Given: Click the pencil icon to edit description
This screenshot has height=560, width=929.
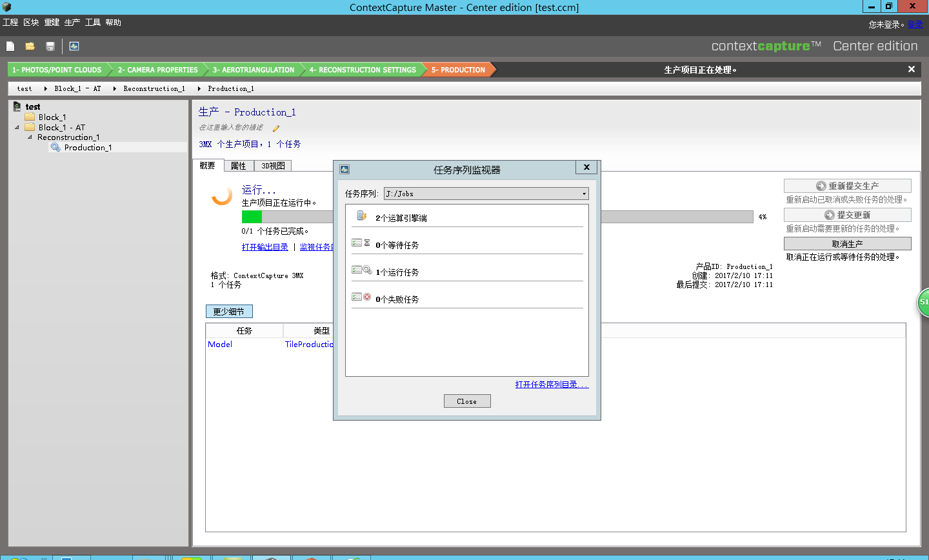Looking at the screenshot, I should [276, 128].
